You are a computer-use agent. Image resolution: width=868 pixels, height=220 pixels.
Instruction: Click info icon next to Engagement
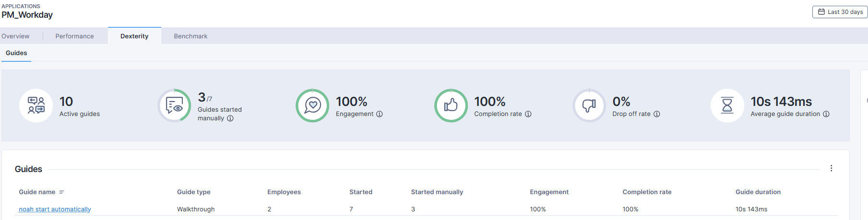click(380, 114)
